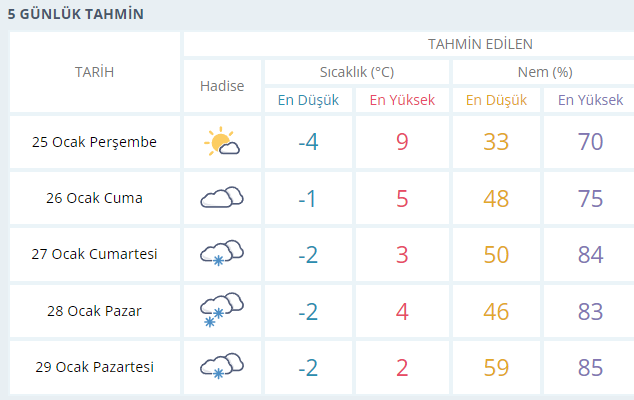Click the Hadise column header
Image resolution: width=634 pixels, height=400 pixels.
222,86
